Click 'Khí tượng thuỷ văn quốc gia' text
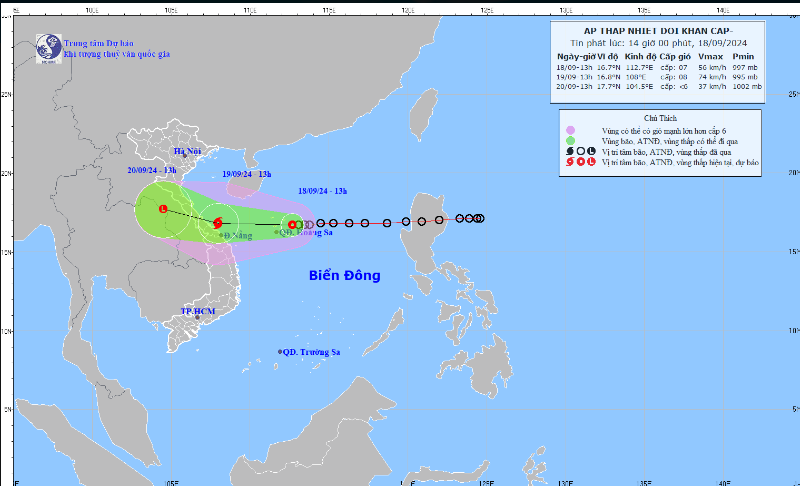 pyautogui.click(x=117, y=54)
